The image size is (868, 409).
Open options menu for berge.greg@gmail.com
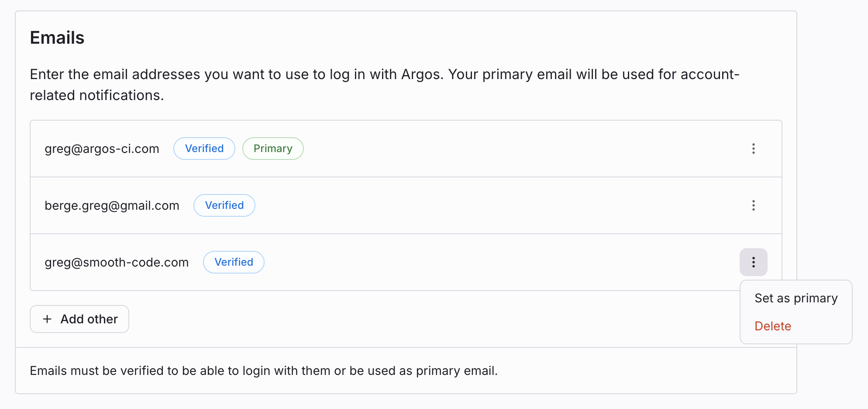(x=754, y=205)
